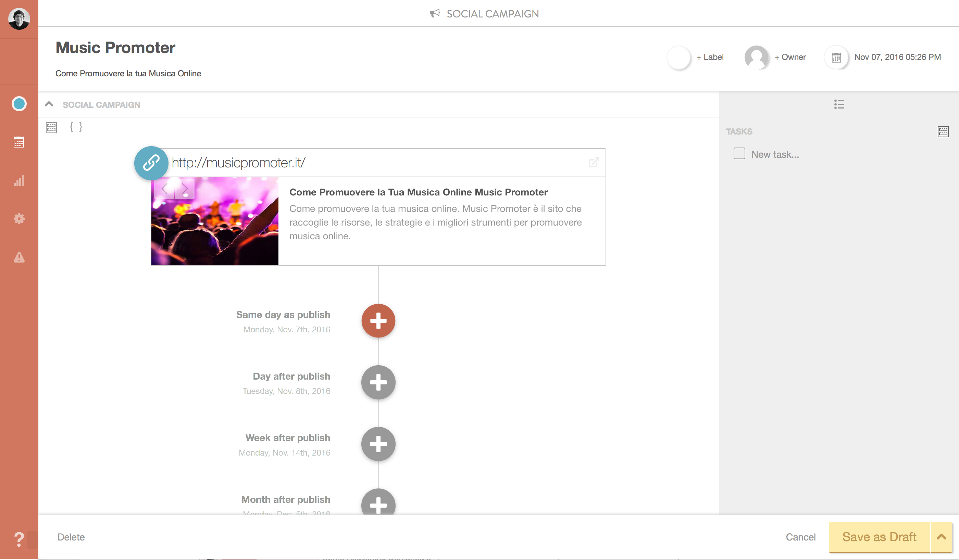Click Save as Draft
The height and width of the screenshot is (560, 959).
879,537
